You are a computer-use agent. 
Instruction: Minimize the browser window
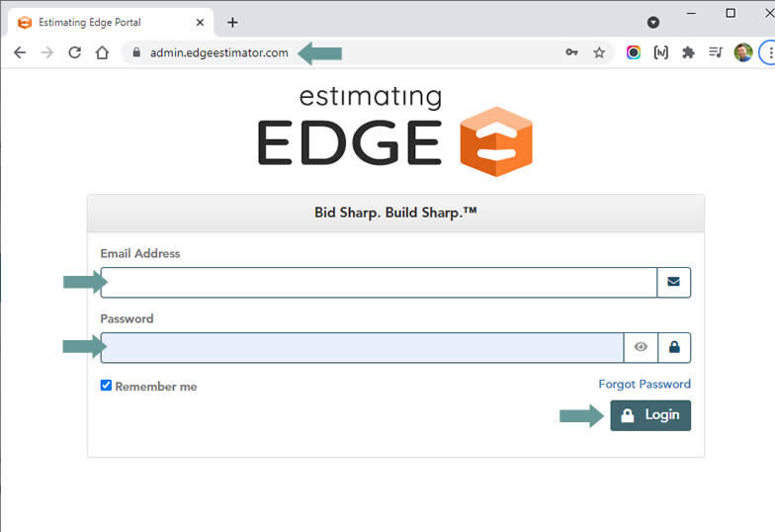point(692,14)
